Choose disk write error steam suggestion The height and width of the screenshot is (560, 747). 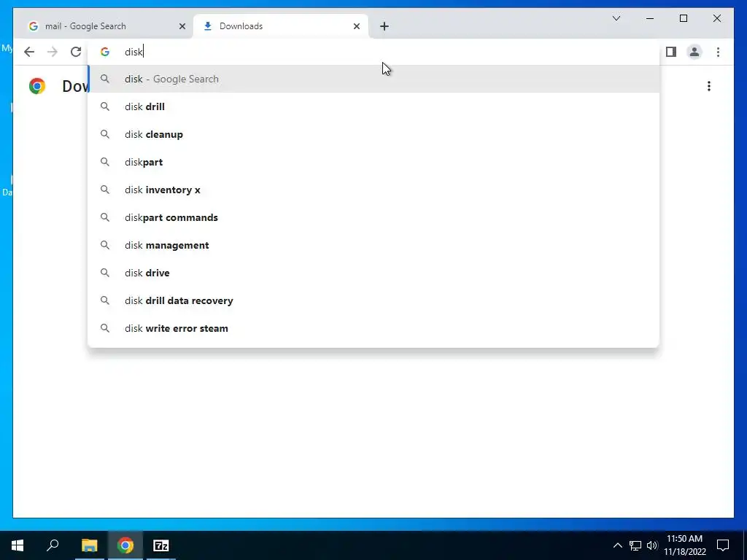point(373,328)
